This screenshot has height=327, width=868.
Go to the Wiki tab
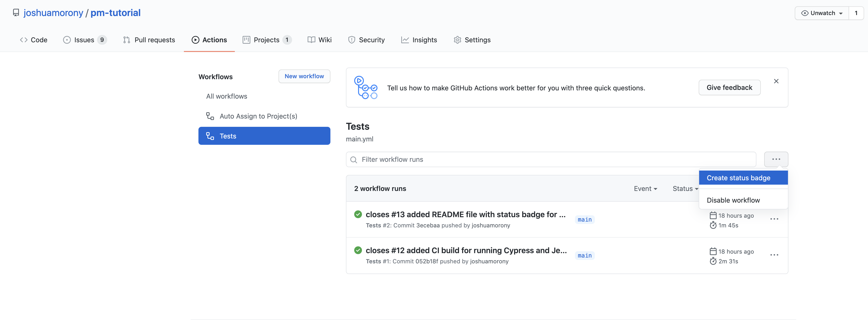coord(319,40)
